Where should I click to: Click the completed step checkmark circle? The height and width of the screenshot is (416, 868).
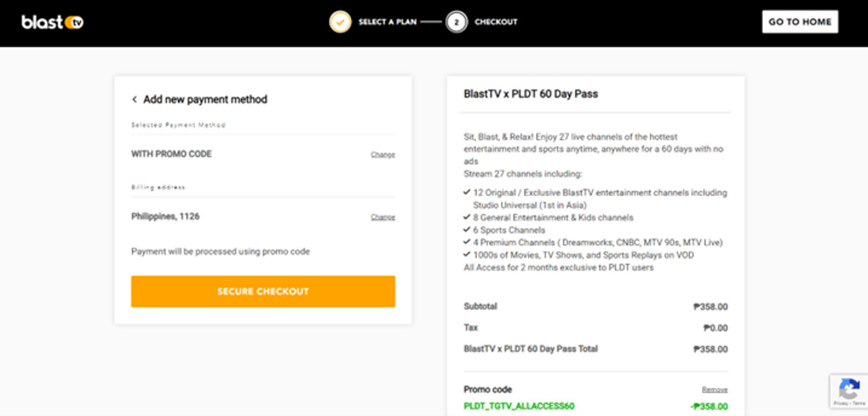[x=340, y=22]
